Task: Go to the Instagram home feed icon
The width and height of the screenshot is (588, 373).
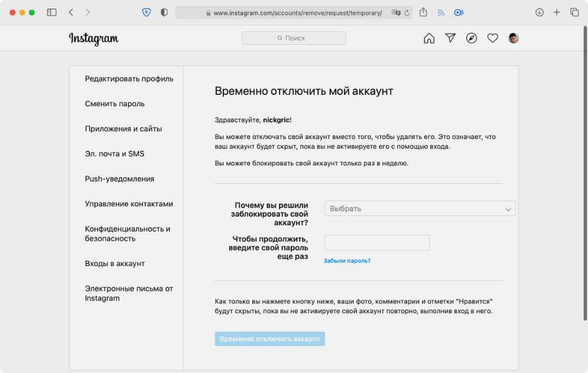Action: (x=429, y=39)
